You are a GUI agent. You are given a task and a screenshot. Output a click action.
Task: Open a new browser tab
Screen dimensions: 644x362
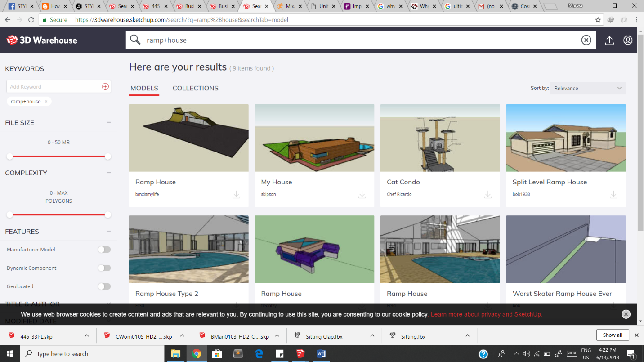pyautogui.click(x=551, y=6)
